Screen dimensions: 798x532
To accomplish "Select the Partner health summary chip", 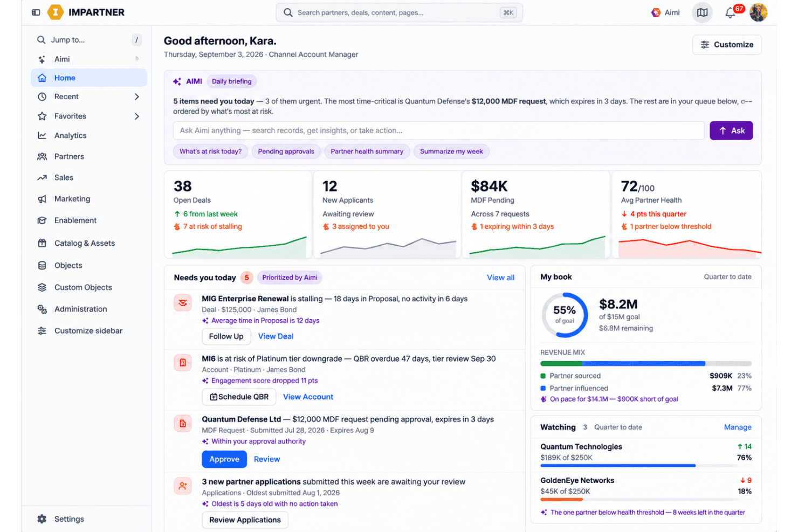I will [367, 151].
